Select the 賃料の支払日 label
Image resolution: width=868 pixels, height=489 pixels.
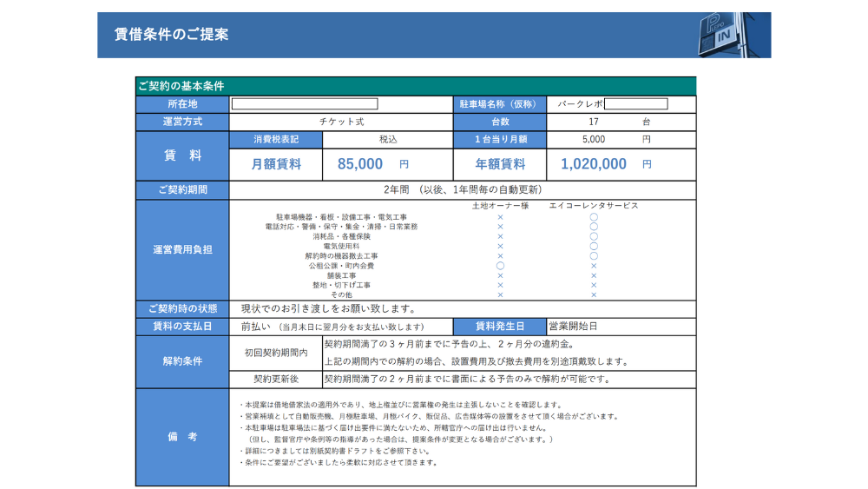click(x=182, y=327)
